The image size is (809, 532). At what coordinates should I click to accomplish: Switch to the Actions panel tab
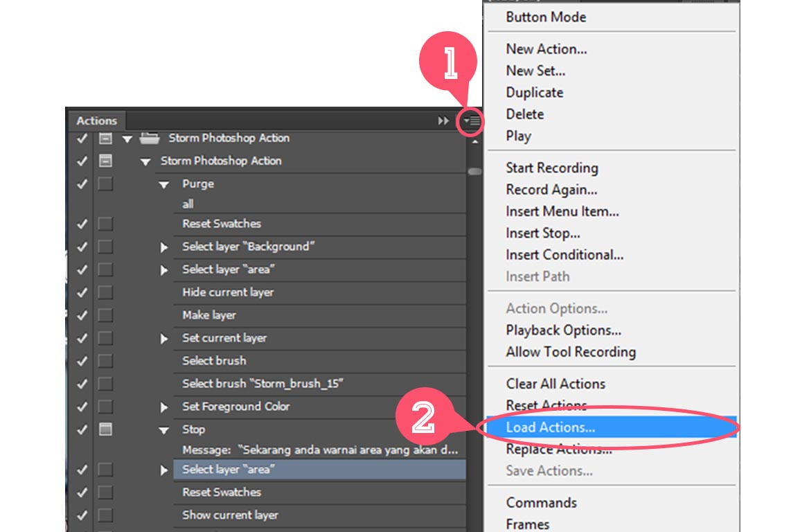(96, 121)
